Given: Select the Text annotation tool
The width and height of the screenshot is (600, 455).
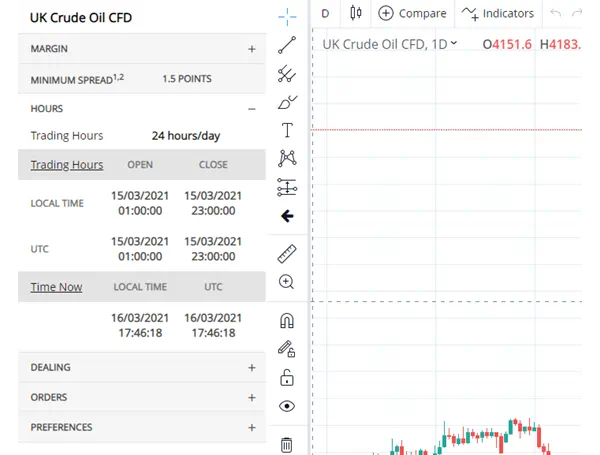Looking at the screenshot, I should (x=287, y=130).
